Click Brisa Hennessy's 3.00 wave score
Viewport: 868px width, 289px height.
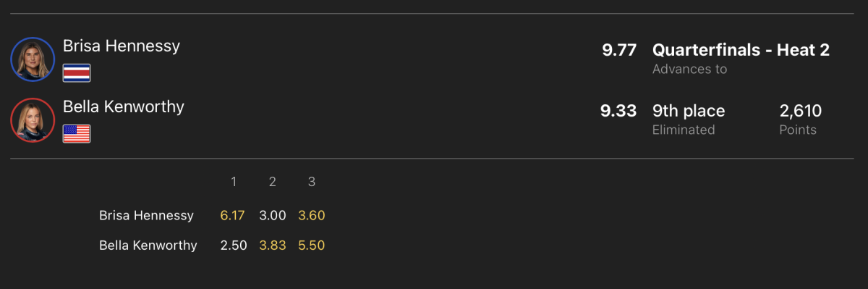click(x=273, y=215)
